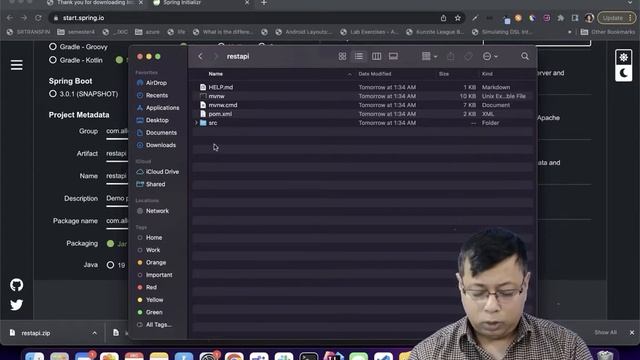Select Spring Boot 3.0.1 (SNAPSHOT)
640x360 pixels.
53,94
